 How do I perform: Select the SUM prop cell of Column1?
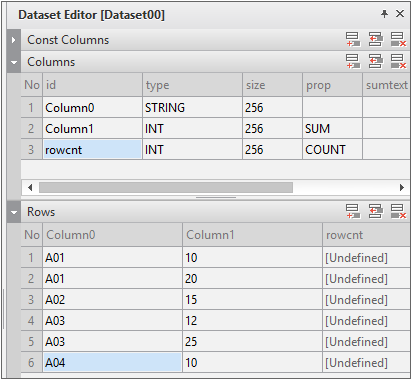point(332,128)
